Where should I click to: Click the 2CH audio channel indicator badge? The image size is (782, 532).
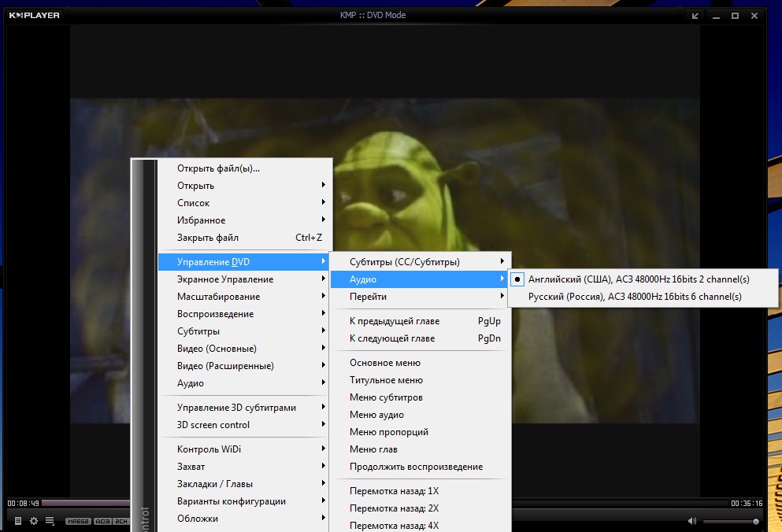121,521
